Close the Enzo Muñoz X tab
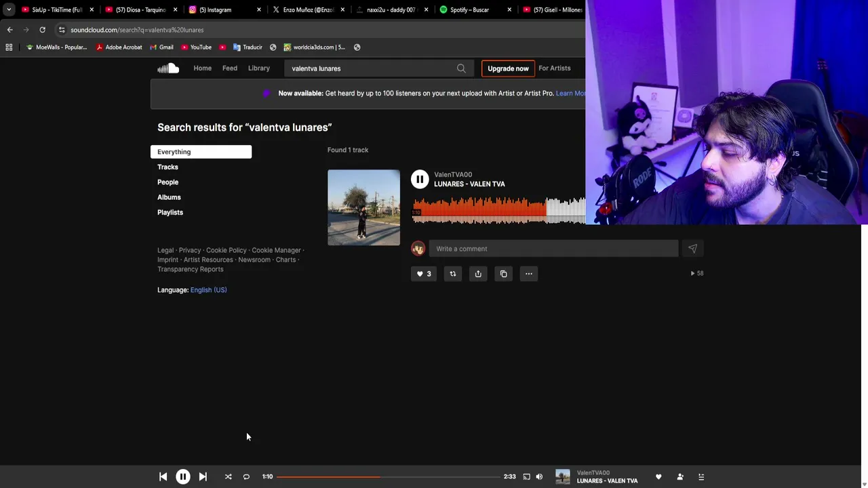 342,9
